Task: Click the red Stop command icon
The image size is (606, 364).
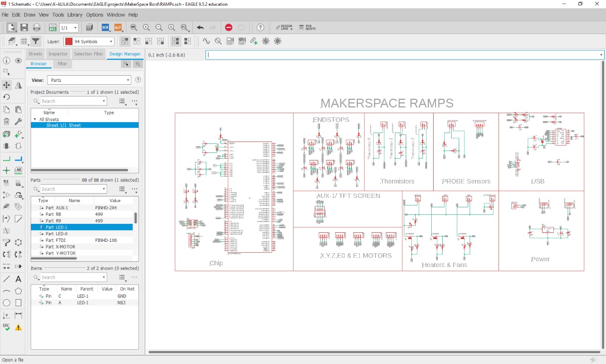Action: pyautogui.click(x=229, y=27)
